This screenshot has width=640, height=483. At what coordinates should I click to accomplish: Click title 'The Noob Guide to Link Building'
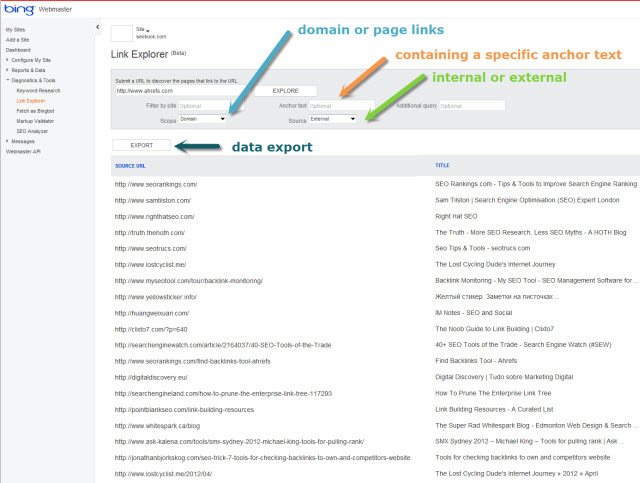pyautogui.click(x=494, y=329)
